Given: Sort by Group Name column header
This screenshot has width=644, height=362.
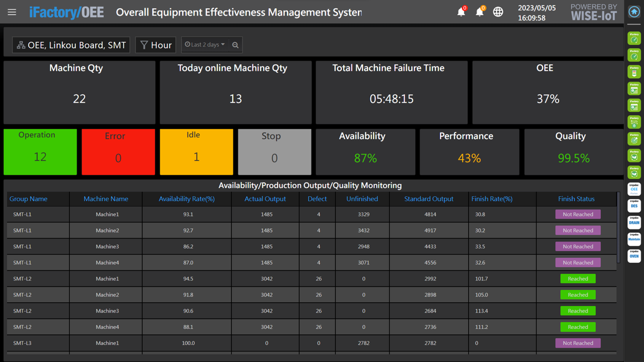Looking at the screenshot, I should click(28, 199).
